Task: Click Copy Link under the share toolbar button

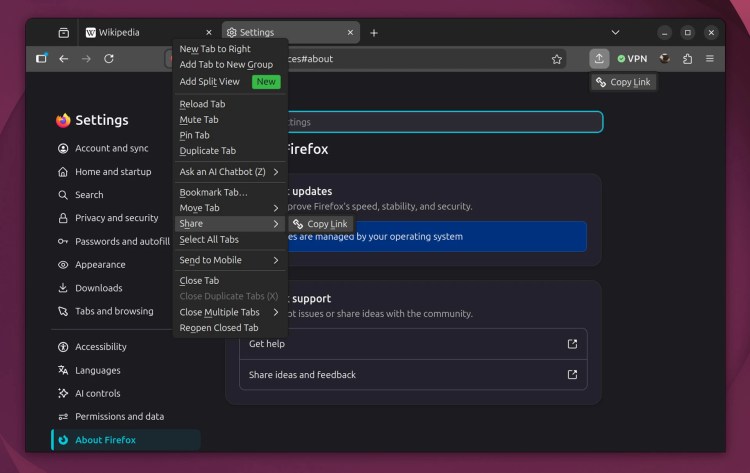Action: tap(623, 82)
